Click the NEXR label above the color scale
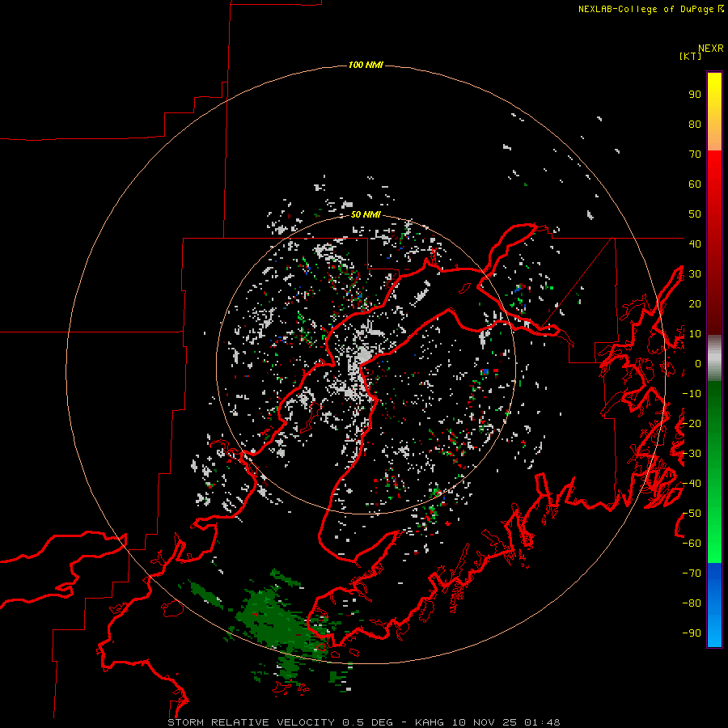 (710, 49)
